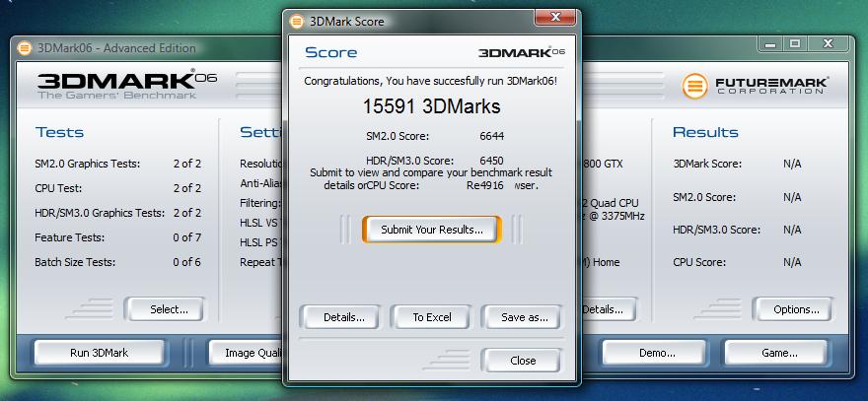The image size is (868, 401).
Task: Click the 3DMark Score N/A result
Action: point(792,164)
